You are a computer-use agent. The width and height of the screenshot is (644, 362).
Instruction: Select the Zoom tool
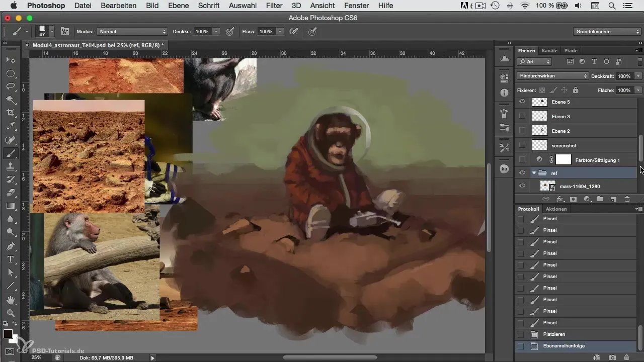[10, 313]
